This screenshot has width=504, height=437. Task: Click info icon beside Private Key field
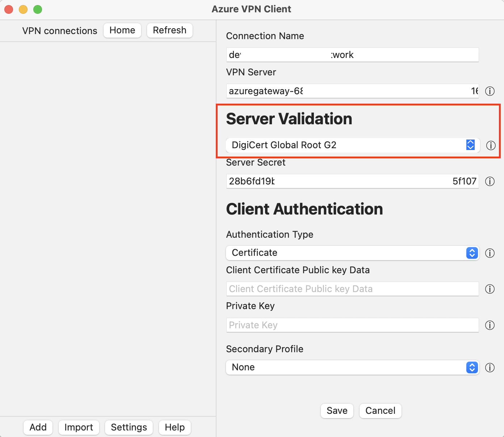tap(490, 325)
